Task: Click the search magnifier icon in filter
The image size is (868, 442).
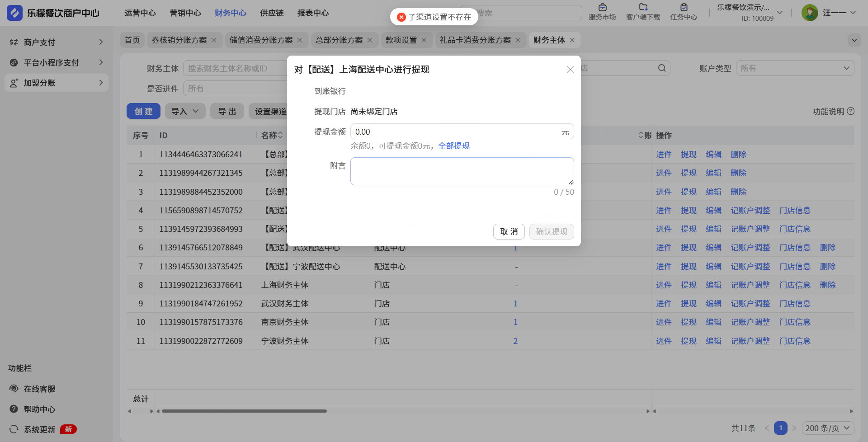Action: (x=662, y=68)
